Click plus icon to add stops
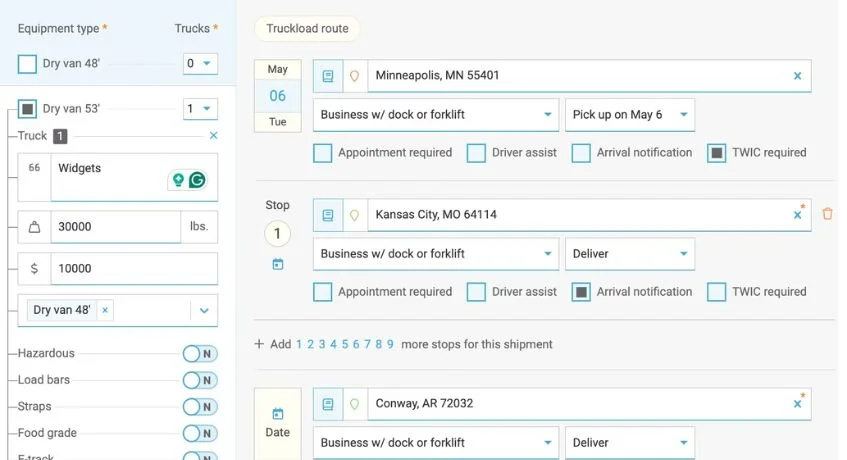 click(259, 344)
